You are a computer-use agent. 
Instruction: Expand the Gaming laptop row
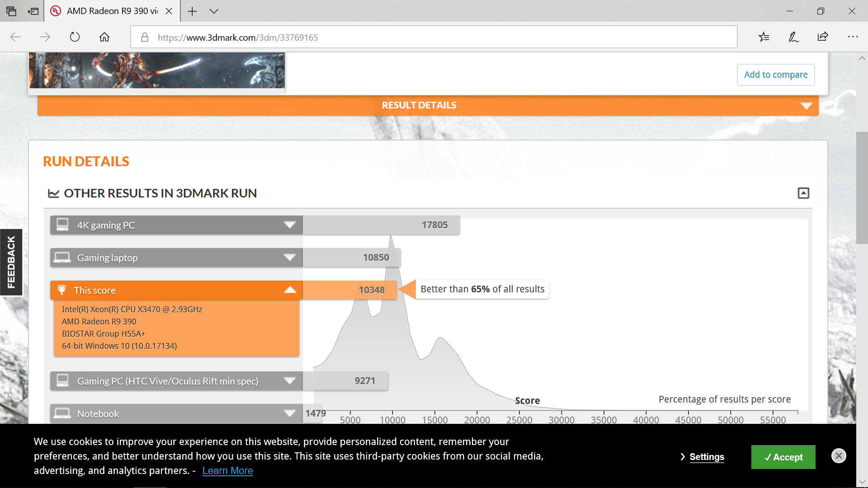(289, 258)
